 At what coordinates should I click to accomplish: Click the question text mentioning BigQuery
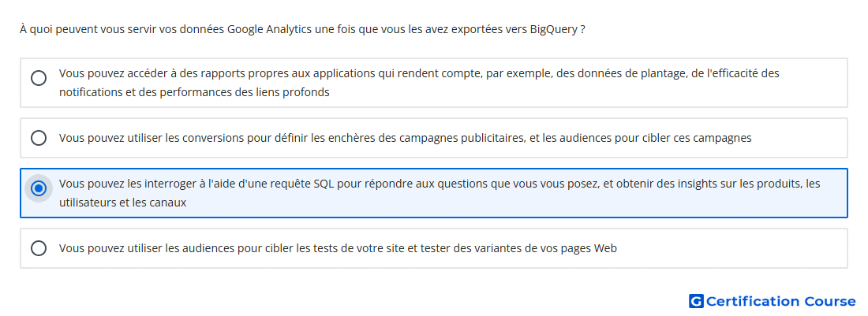pos(303,29)
